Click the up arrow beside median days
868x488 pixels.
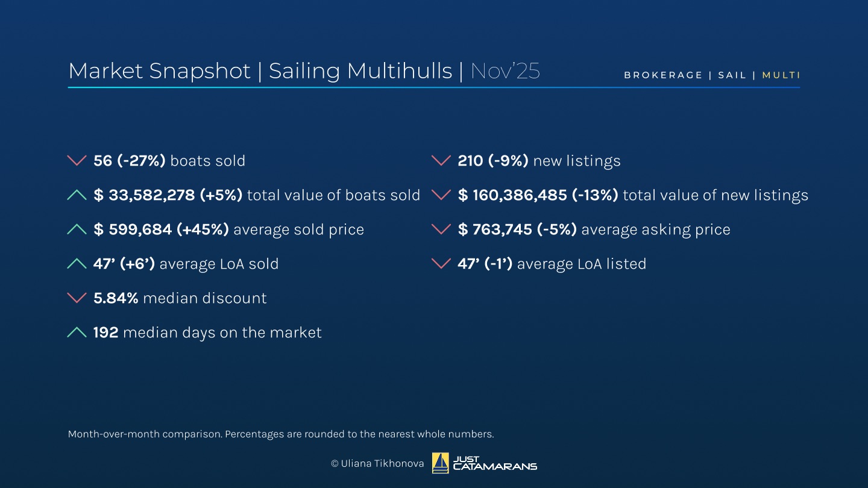pyautogui.click(x=77, y=333)
